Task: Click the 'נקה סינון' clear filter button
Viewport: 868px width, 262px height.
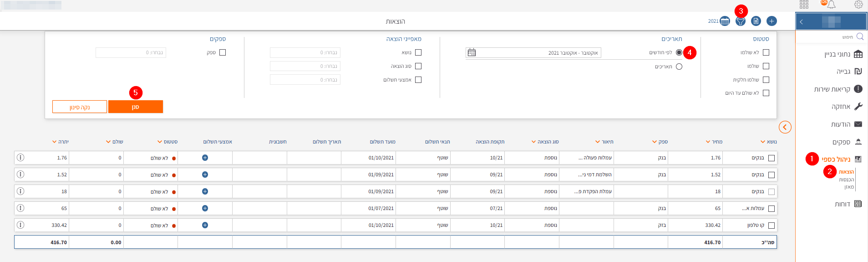Action: (x=80, y=107)
